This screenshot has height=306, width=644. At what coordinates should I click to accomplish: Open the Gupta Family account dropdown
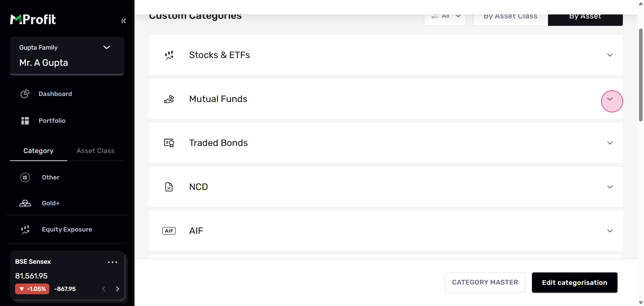click(x=106, y=47)
